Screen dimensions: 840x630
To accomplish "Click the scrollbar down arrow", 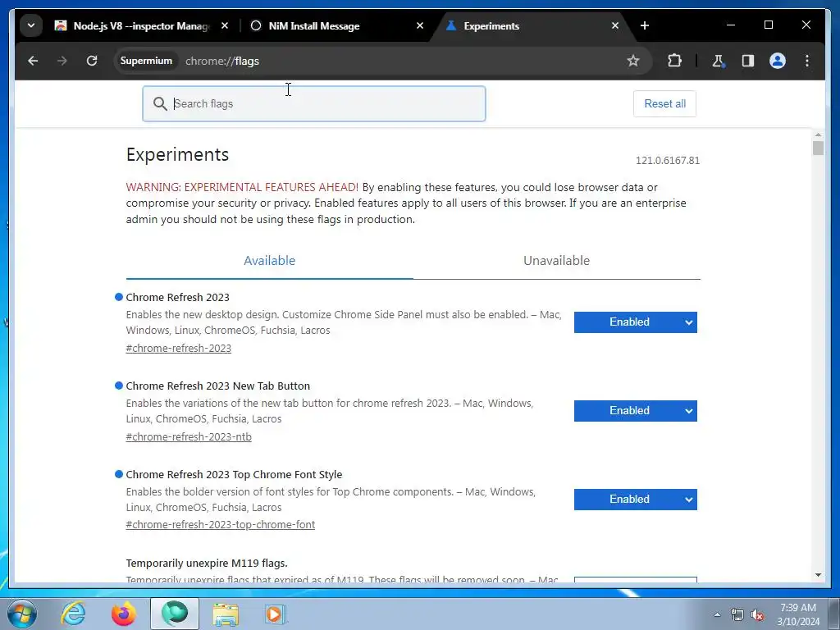I will tap(818, 575).
